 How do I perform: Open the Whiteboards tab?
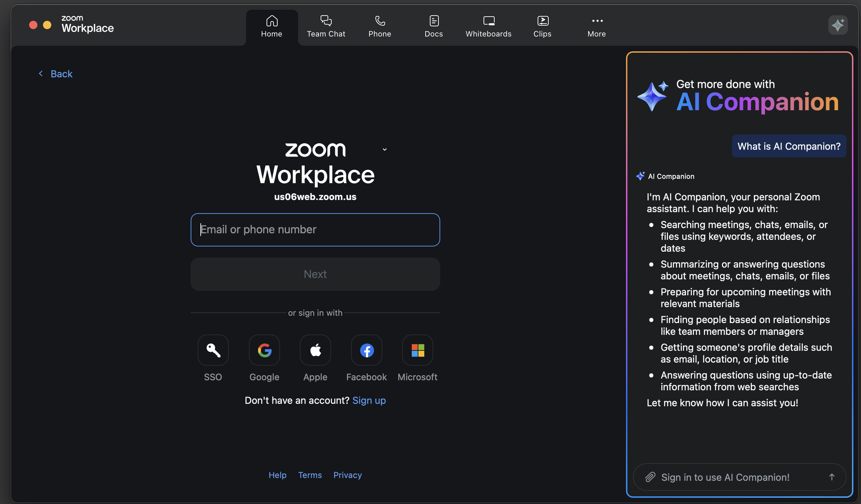[x=488, y=26]
